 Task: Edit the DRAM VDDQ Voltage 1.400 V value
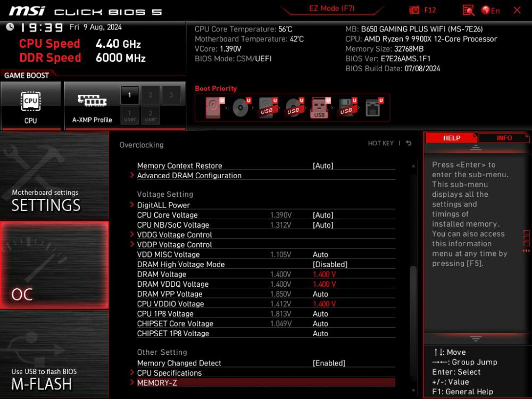pos(325,284)
